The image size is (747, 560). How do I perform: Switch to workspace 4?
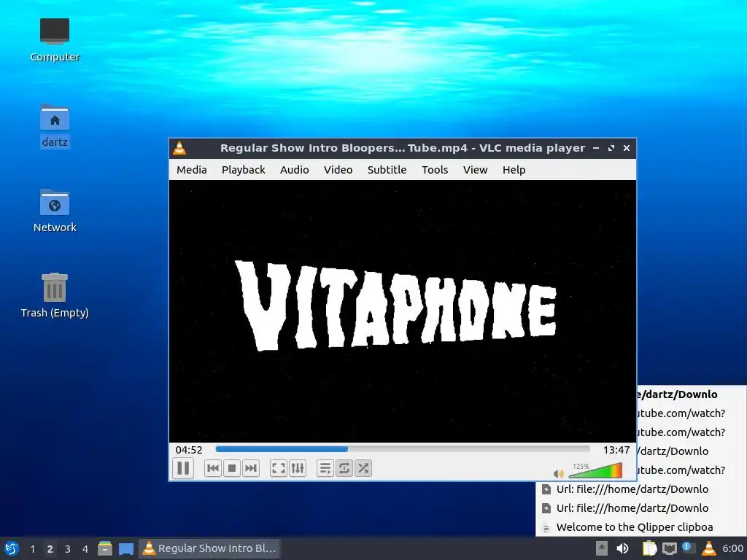(x=85, y=549)
